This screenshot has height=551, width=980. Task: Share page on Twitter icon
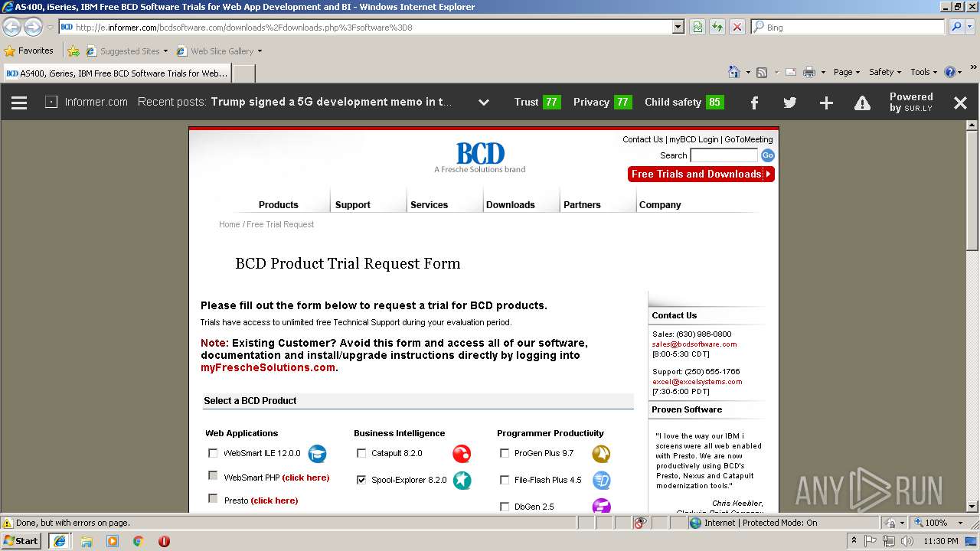point(790,103)
